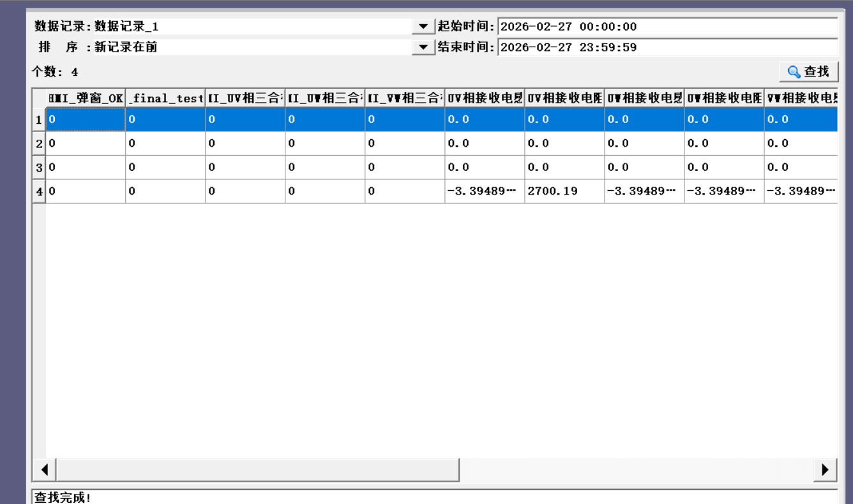Click the 查找 search button
The height and width of the screenshot is (504, 853).
(x=808, y=72)
